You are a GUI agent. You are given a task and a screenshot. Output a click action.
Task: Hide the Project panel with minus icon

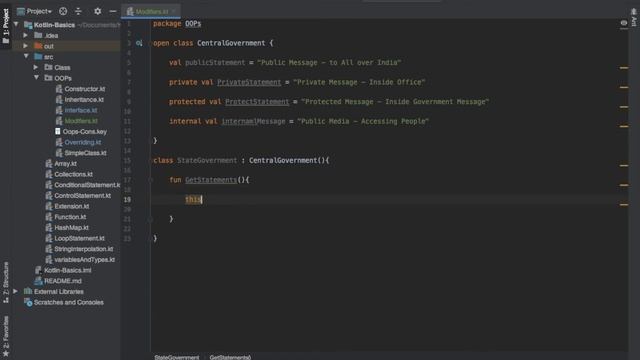point(113,11)
